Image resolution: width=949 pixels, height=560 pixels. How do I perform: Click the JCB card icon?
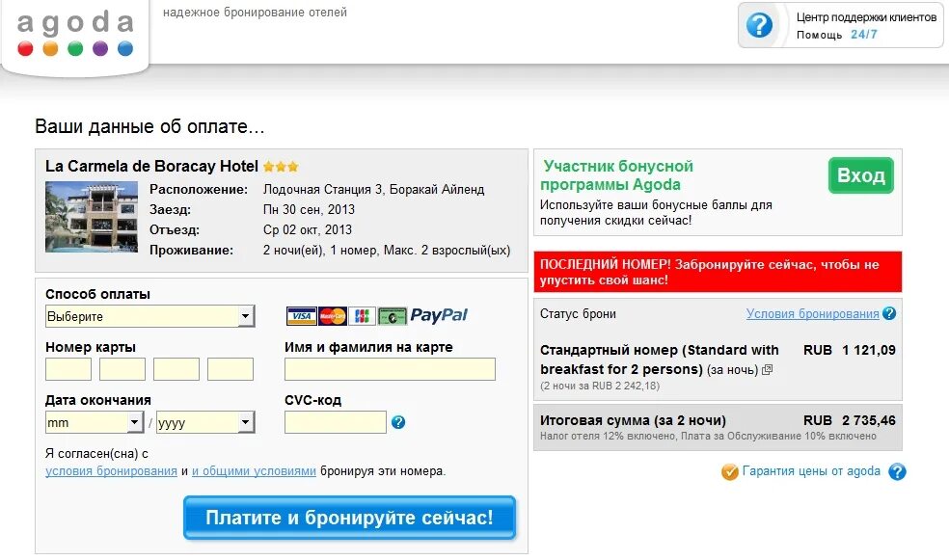click(x=362, y=316)
